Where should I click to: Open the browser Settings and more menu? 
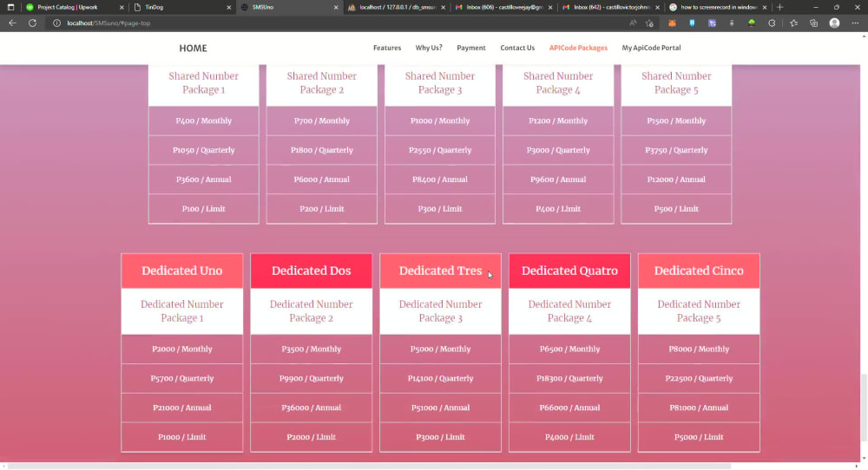tap(855, 23)
